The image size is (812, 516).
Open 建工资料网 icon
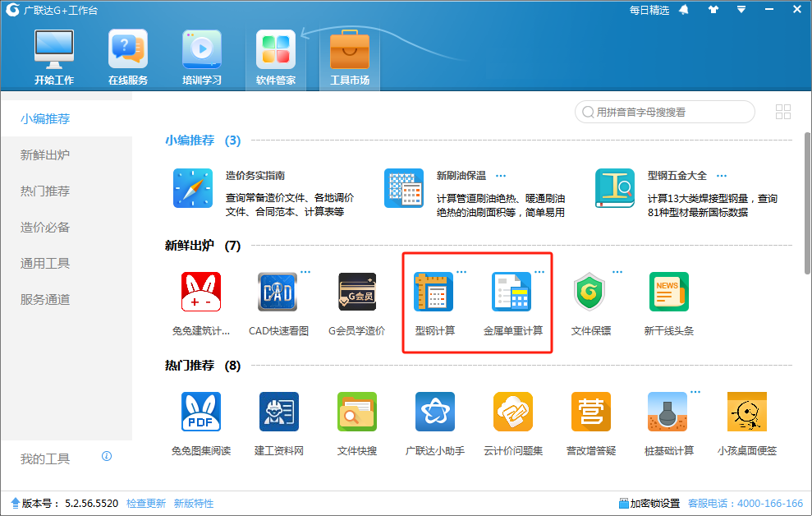coord(278,412)
